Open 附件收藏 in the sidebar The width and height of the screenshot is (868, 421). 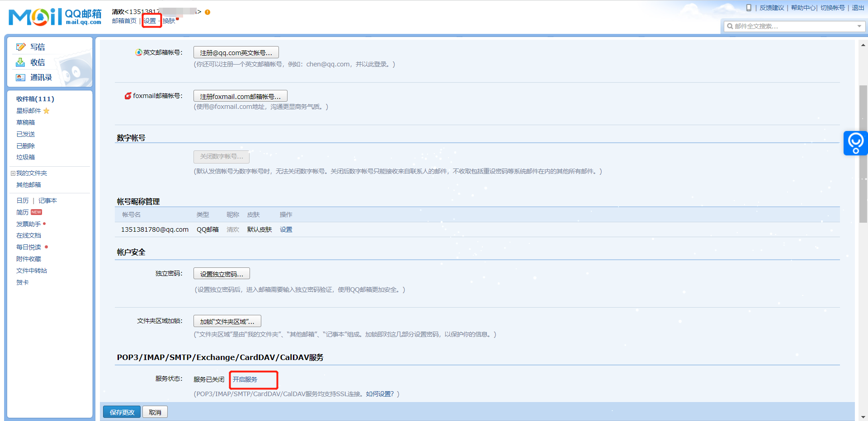pyautogui.click(x=28, y=259)
